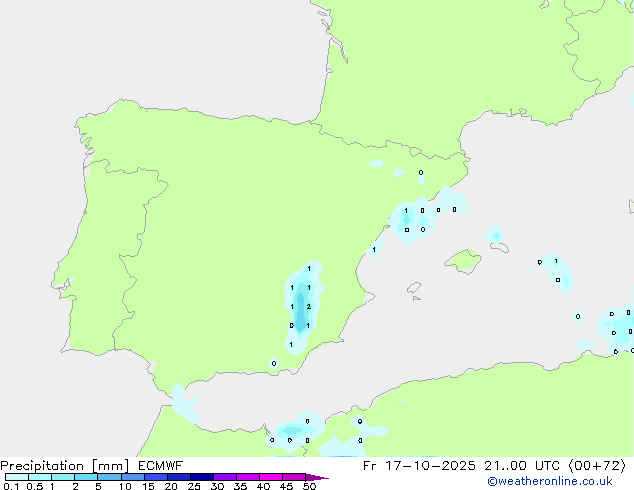Click the Menorca island outline

coord(500,247)
